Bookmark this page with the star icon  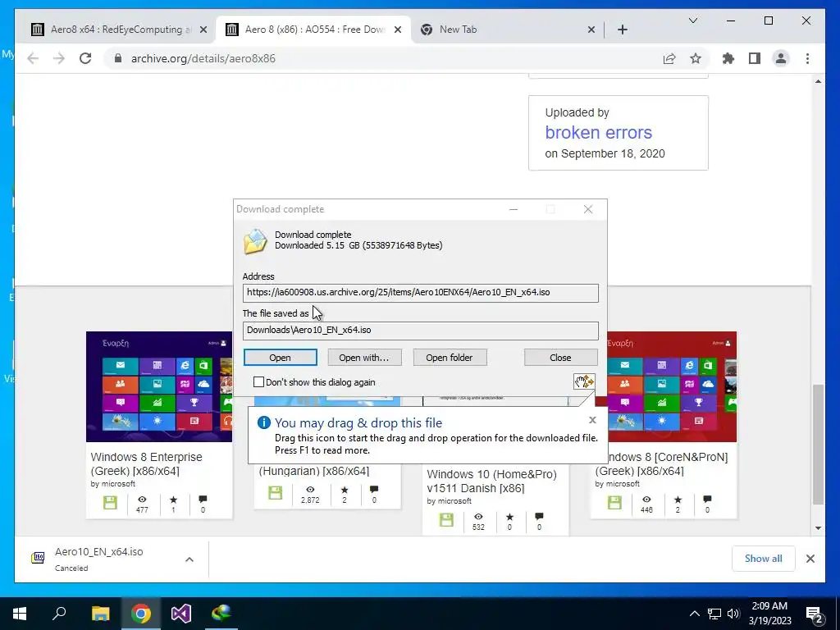[x=696, y=58]
